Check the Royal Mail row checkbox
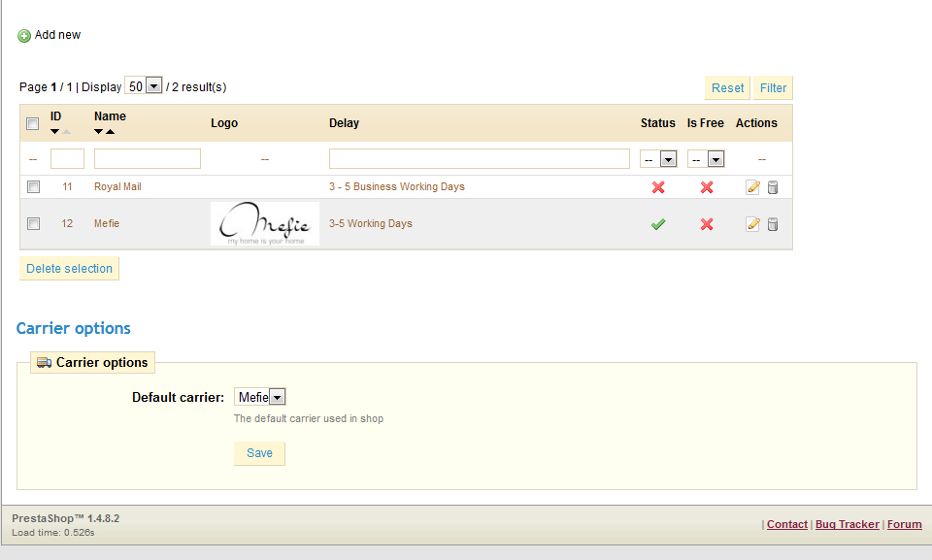This screenshot has height=560, width=932. tap(33, 186)
